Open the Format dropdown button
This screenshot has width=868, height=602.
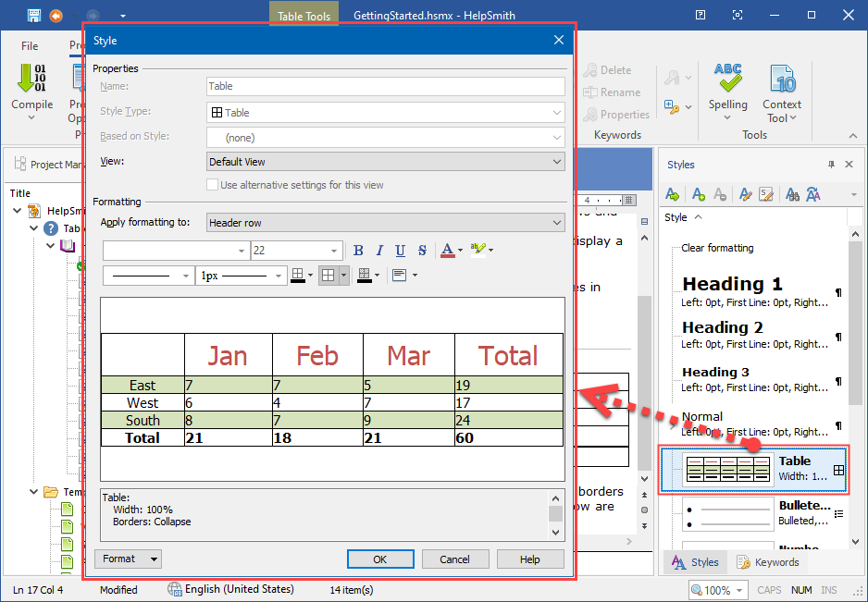pos(128,559)
